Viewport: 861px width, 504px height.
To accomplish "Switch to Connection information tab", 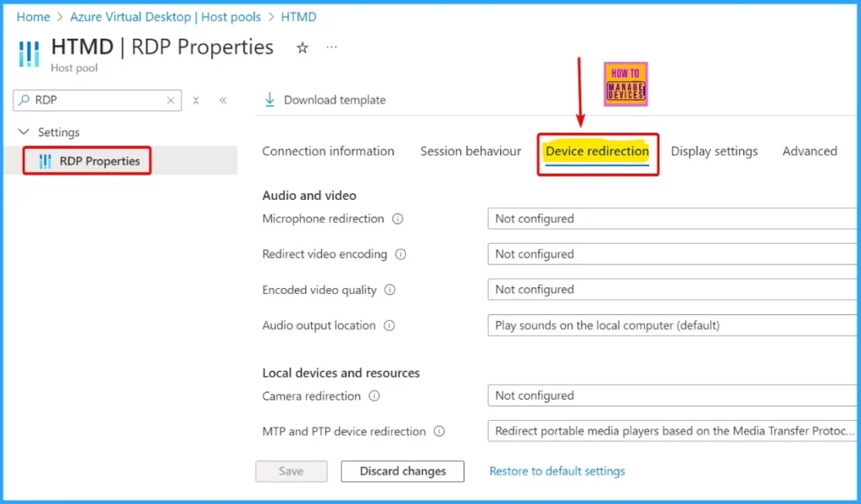I will pos(328,151).
